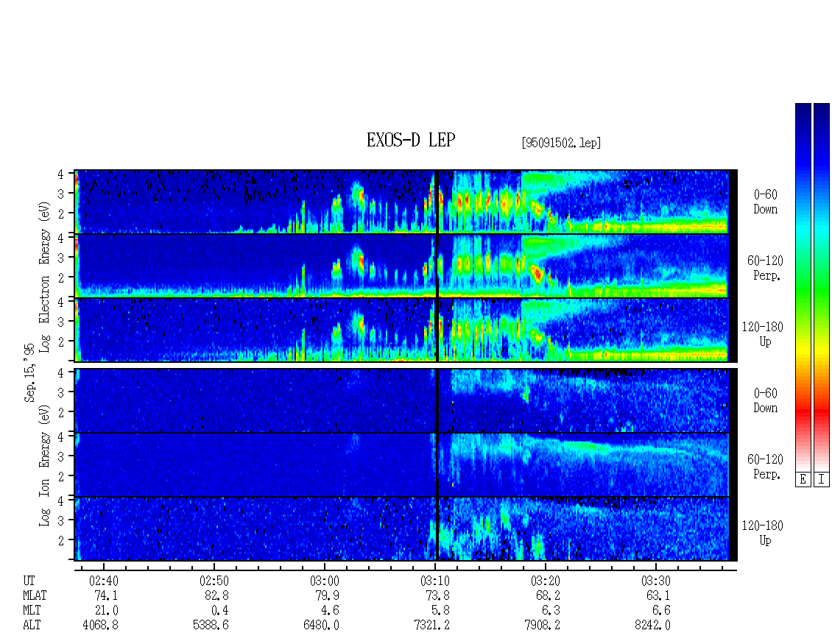The height and width of the screenshot is (644, 832).
Task: Click the MLAT value 68.2
Action: [x=548, y=595]
